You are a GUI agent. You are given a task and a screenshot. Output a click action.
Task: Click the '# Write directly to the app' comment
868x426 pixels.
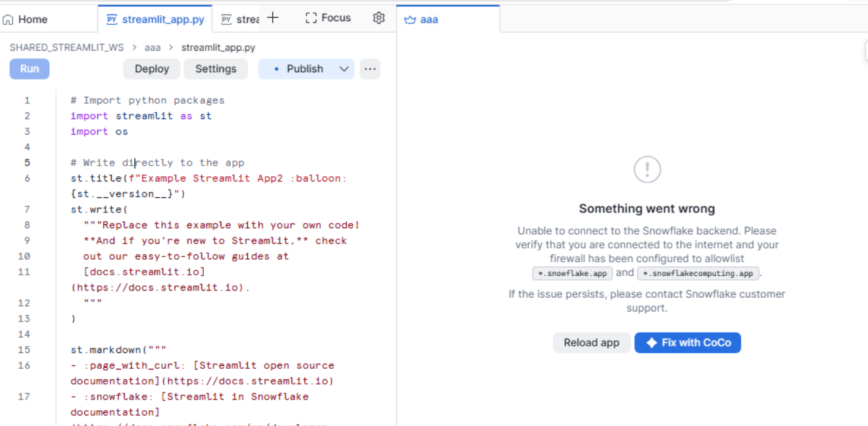pyautogui.click(x=158, y=163)
